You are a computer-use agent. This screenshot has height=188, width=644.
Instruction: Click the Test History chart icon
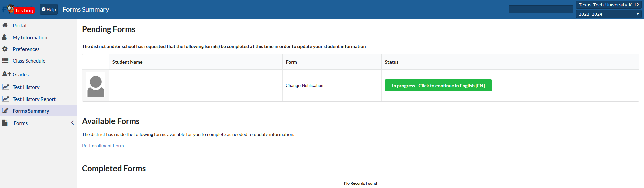(x=5, y=87)
